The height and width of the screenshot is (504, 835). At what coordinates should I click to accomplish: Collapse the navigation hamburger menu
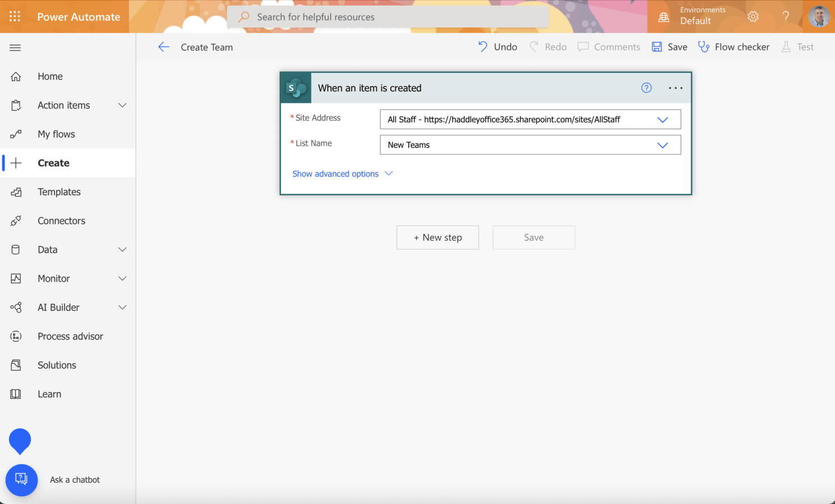pyautogui.click(x=15, y=48)
